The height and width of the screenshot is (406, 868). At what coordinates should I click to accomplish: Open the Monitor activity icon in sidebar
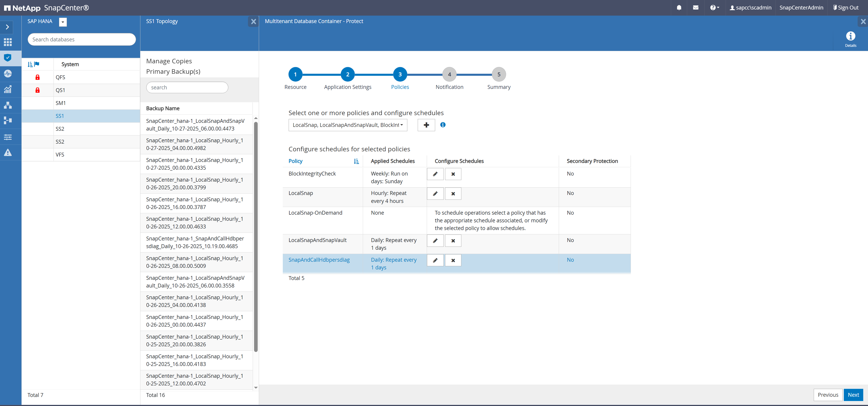(8, 74)
